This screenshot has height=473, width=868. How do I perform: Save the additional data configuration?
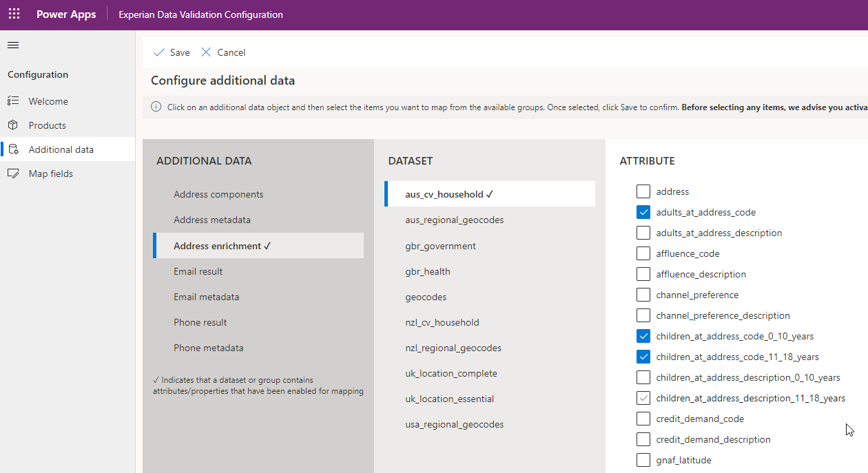(x=171, y=52)
